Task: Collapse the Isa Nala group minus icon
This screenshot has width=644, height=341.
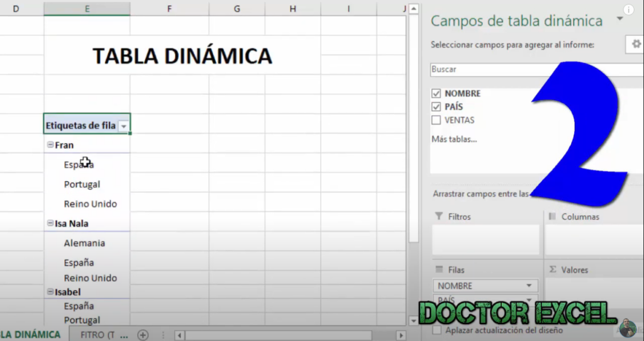Action: pyautogui.click(x=50, y=223)
